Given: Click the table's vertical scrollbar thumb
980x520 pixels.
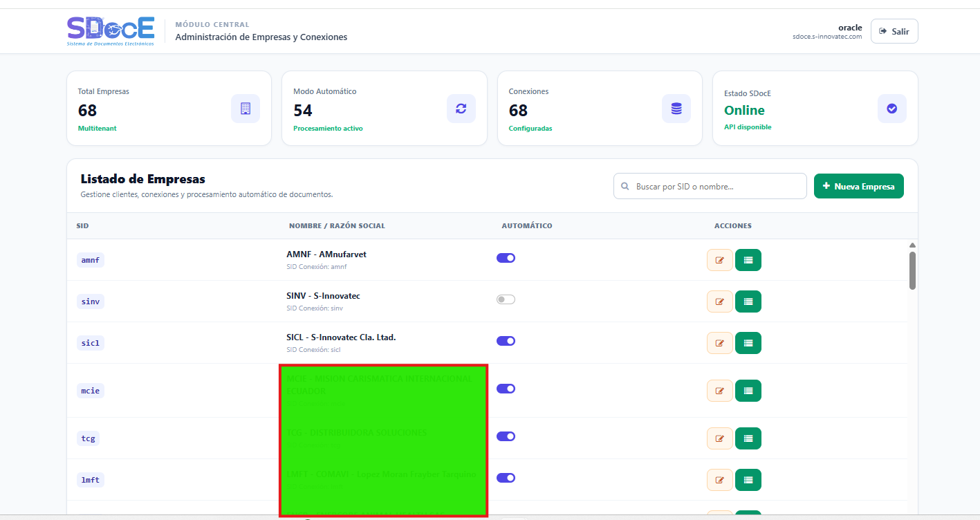Looking at the screenshot, I should click(912, 270).
